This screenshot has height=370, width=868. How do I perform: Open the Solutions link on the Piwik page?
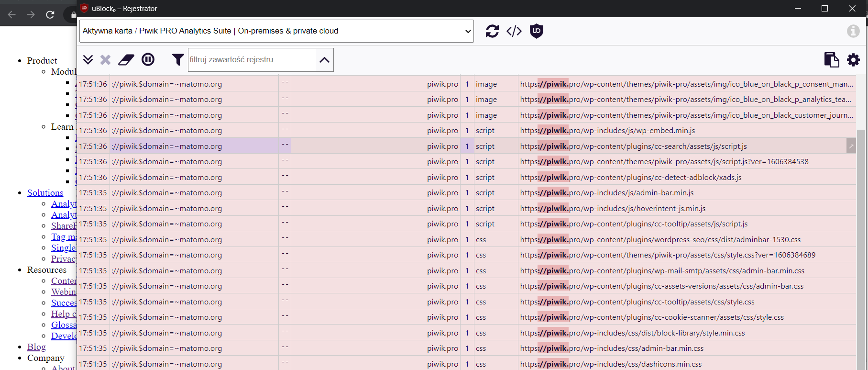click(x=45, y=192)
